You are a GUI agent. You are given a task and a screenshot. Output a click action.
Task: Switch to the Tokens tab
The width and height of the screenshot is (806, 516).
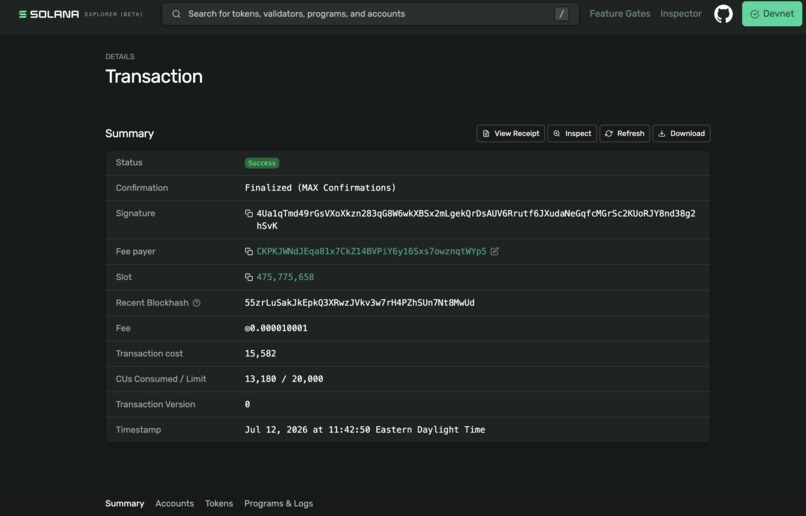(x=219, y=504)
